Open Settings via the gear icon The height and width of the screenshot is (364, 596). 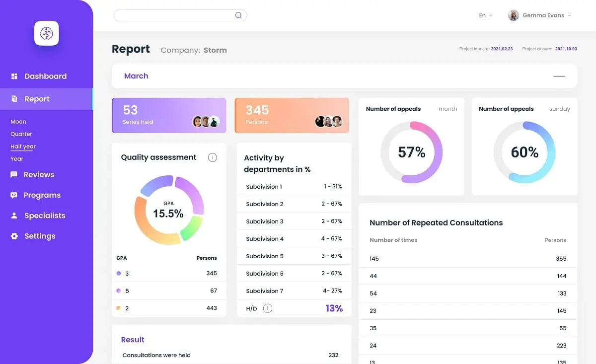tap(14, 236)
